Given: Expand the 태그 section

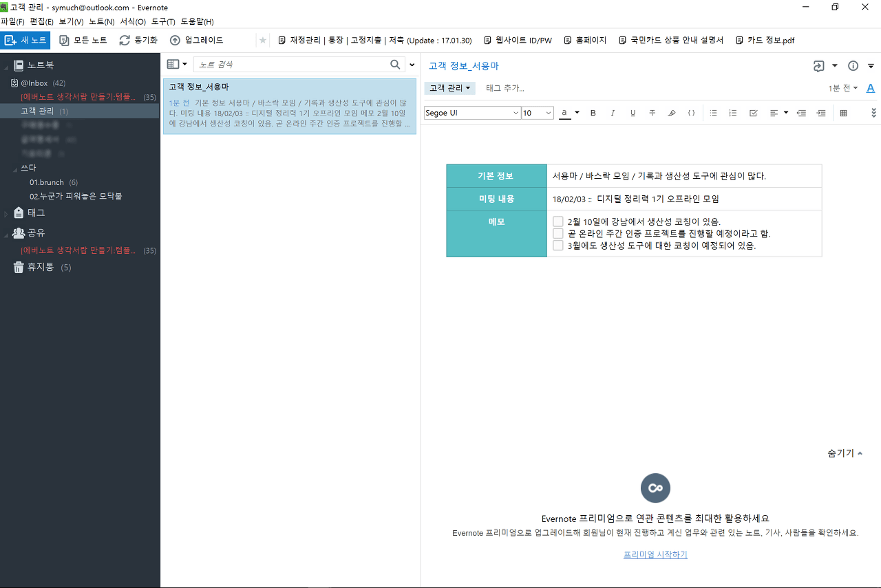Looking at the screenshot, I should click(x=6, y=213).
